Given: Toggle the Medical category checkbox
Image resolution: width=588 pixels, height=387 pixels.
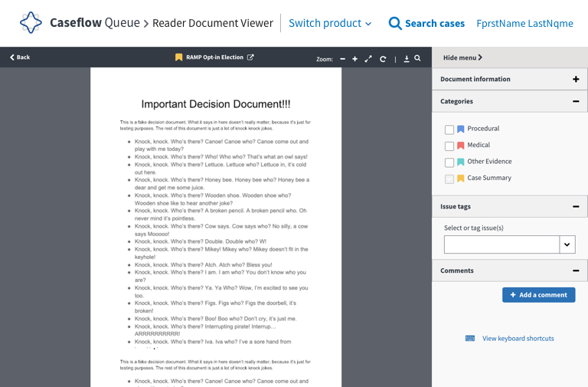Looking at the screenshot, I should 449,146.
